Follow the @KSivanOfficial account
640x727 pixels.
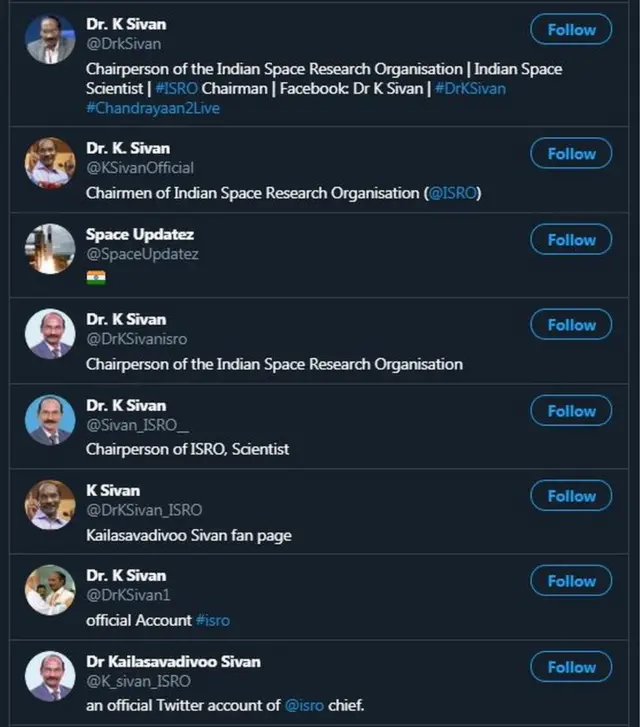571,154
